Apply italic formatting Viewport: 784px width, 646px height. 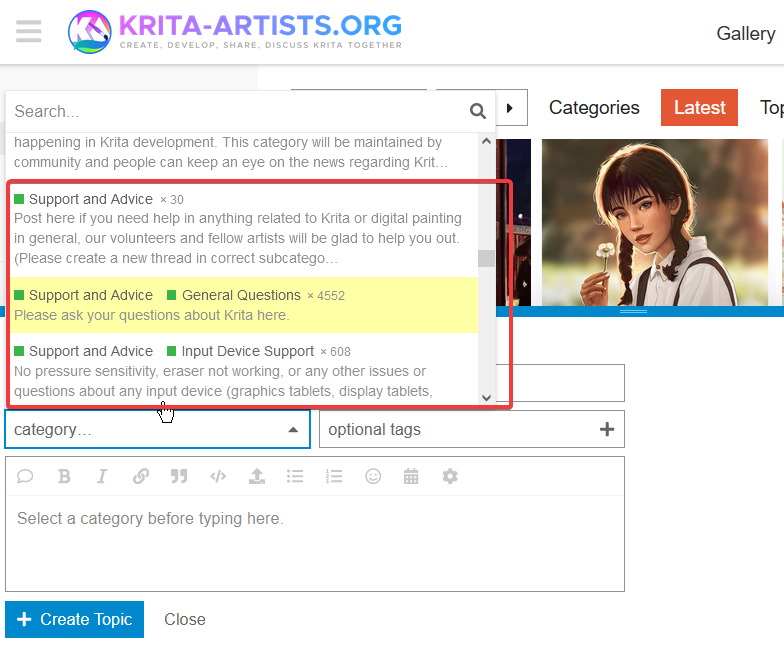[102, 476]
